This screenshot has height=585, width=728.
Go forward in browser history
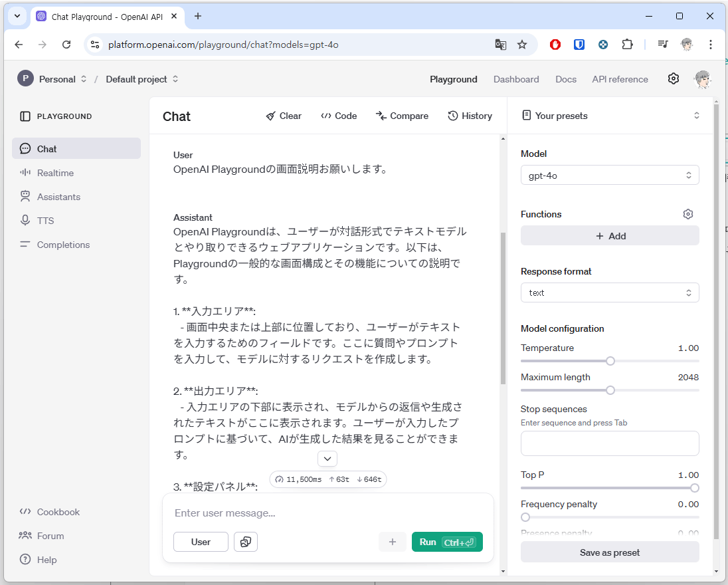pyautogui.click(x=43, y=45)
